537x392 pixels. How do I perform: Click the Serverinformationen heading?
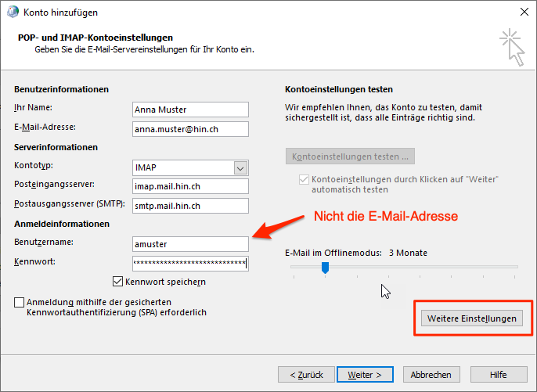[x=56, y=147]
